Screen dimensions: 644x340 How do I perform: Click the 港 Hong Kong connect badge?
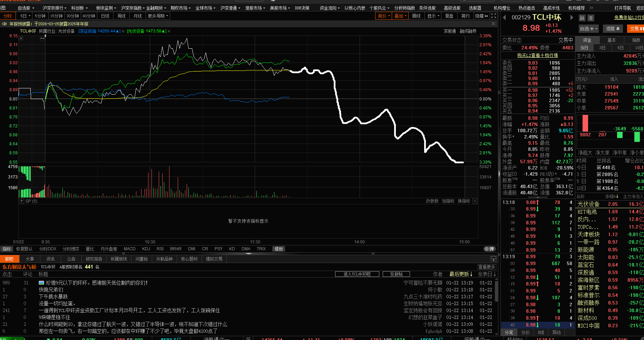(x=591, y=18)
